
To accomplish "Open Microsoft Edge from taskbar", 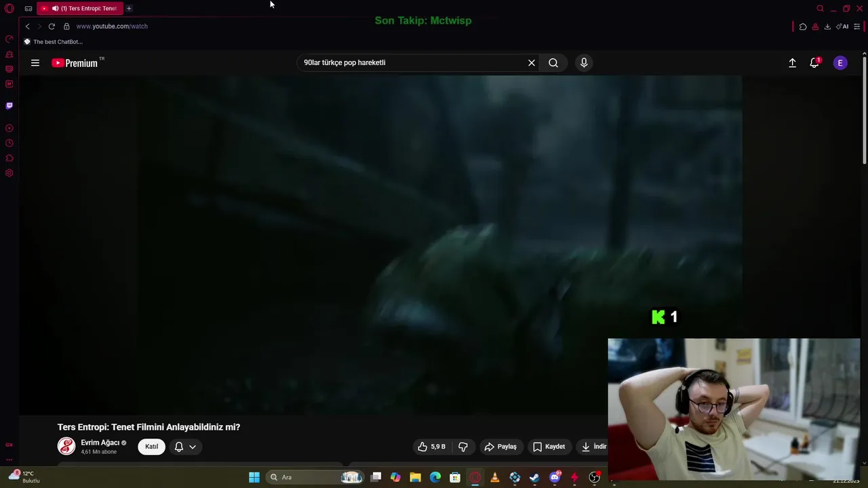I will [435, 477].
